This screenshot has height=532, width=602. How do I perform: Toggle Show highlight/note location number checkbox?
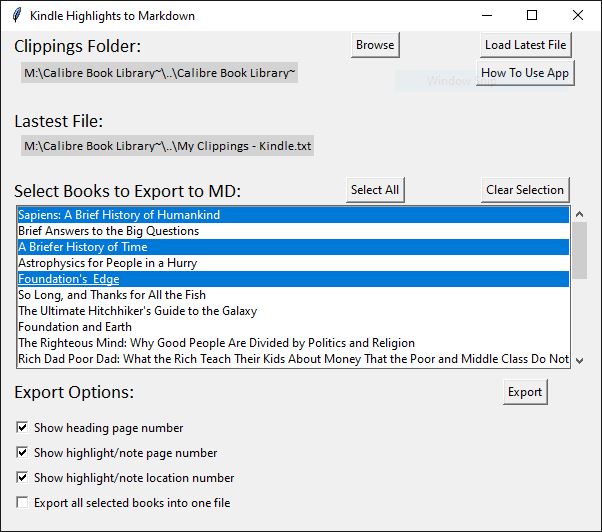coord(22,477)
